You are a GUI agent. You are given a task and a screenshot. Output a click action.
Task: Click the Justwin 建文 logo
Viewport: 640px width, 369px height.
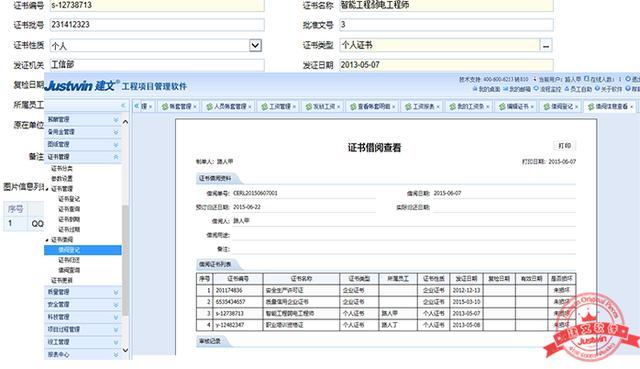click(81, 86)
